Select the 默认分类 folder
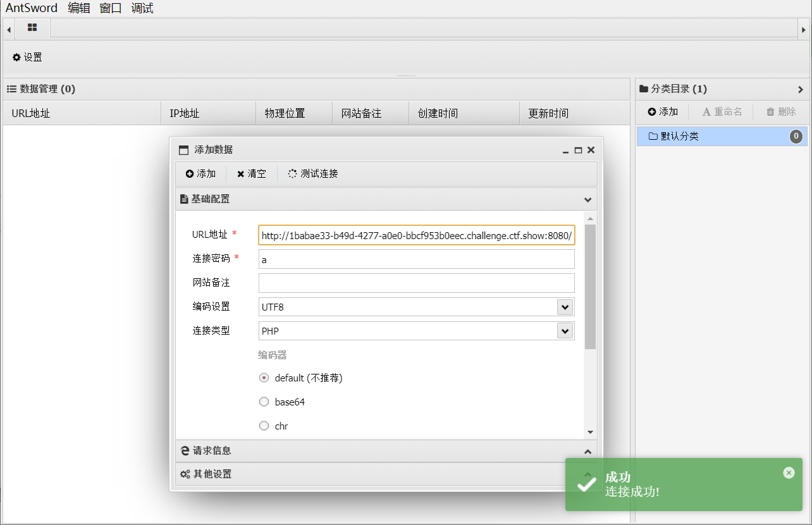The image size is (812, 525). (680, 136)
